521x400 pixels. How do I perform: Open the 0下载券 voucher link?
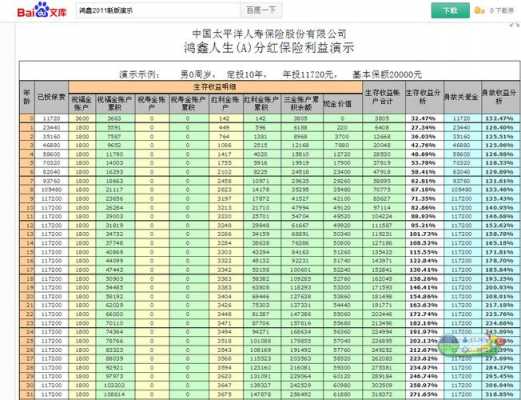502,11
